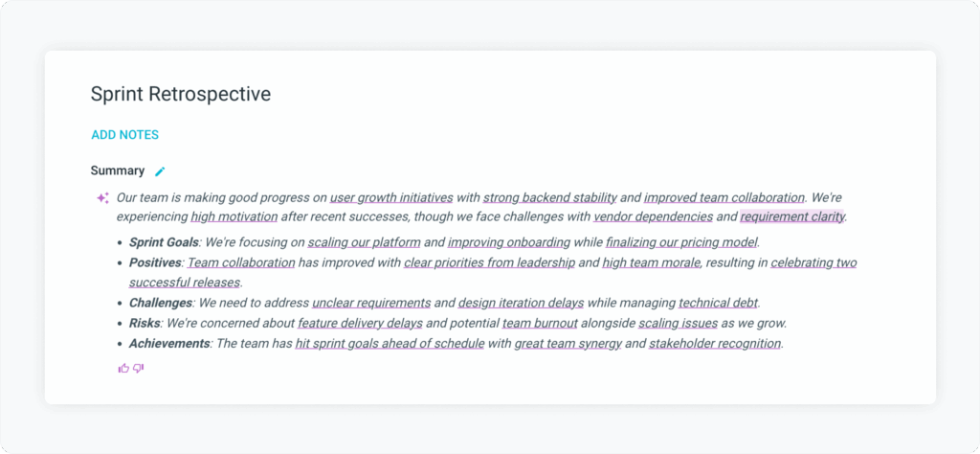Open the 'scaling our platform' link
Image resolution: width=980 pixels, height=454 pixels.
tap(364, 242)
